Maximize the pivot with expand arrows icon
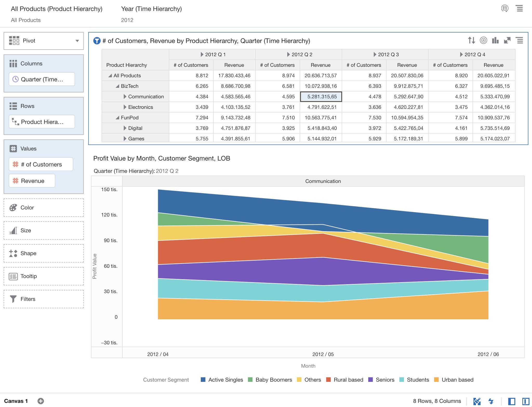The height and width of the screenshot is (407, 532). pyautogui.click(x=507, y=40)
